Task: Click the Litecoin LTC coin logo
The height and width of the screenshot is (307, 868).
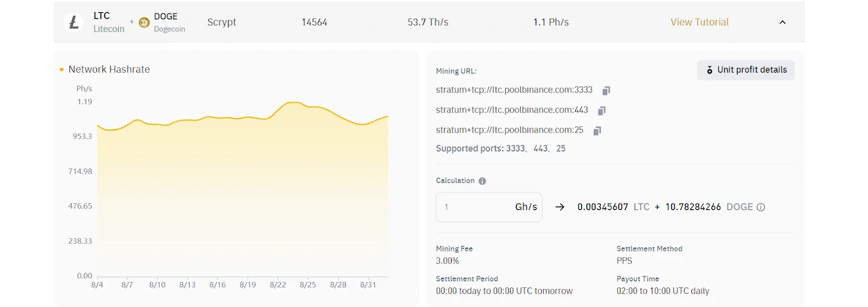Action: pos(73,22)
